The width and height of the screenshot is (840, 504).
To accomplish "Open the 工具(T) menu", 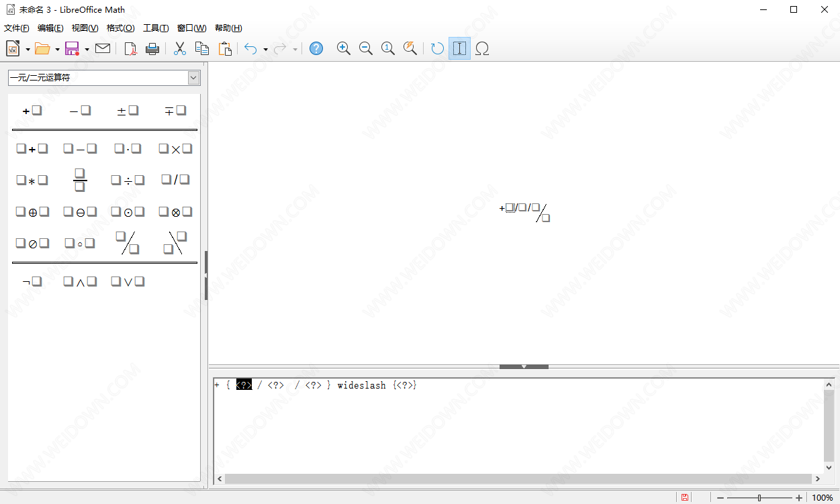I will click(156, 28).
